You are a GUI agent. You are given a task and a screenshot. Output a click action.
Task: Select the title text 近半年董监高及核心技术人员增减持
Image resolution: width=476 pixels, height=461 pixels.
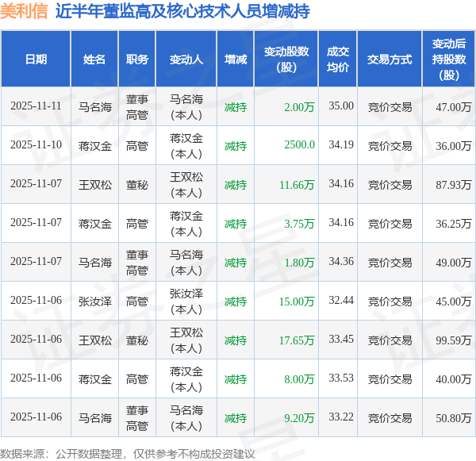pyautogui.click(x=182, y=11)
